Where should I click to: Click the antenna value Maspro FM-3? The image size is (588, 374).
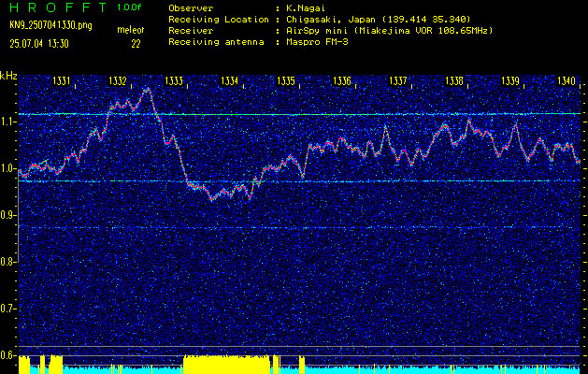coord(317,42)
